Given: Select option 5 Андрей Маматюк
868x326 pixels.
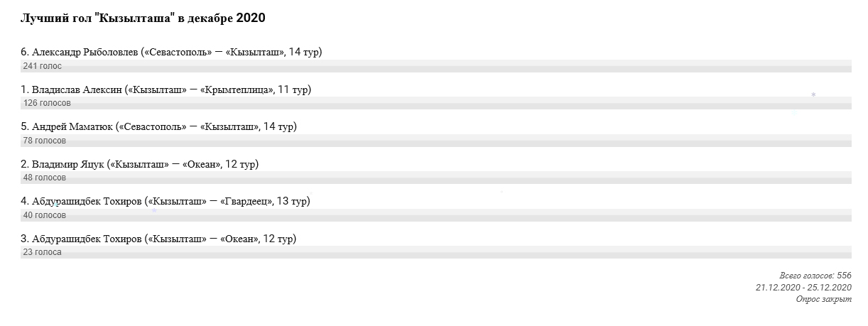Looking at the screenshot, I should pyautogui.click(x=158, y=127).
